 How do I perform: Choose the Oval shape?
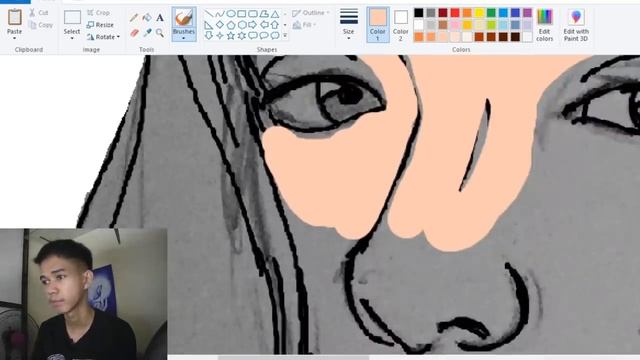(x=231, y=14)
